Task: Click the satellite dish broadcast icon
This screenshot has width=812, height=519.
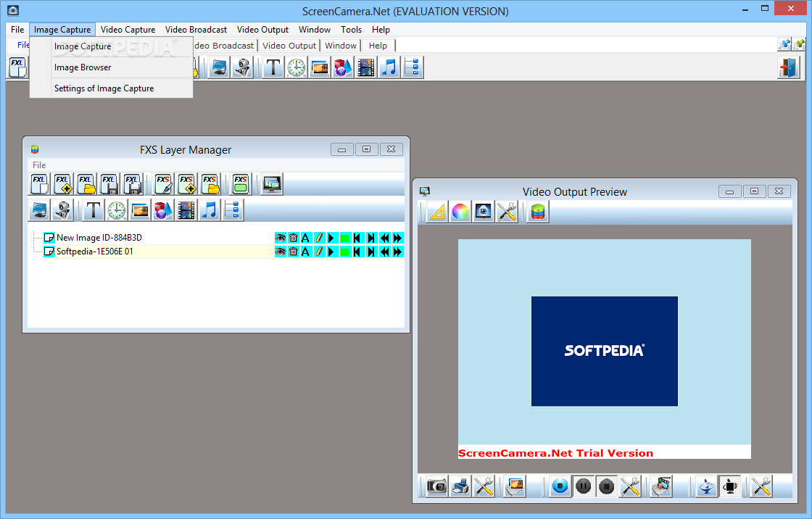Action: (x=707, y=486)
